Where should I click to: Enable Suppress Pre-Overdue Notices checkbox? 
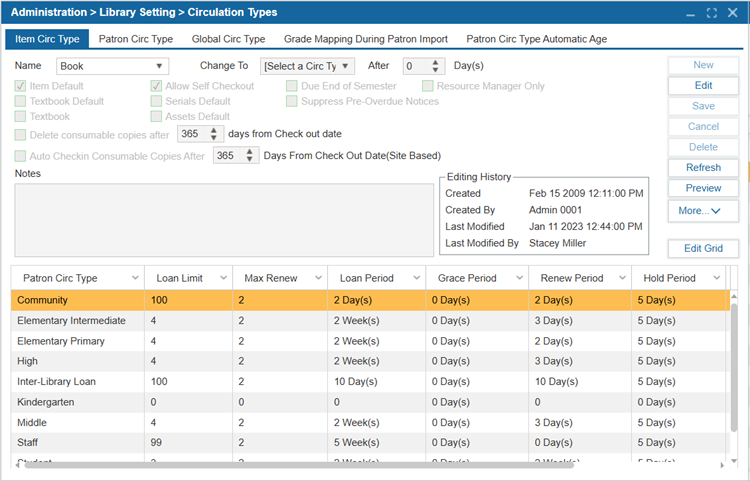click(x=292, y=101)
